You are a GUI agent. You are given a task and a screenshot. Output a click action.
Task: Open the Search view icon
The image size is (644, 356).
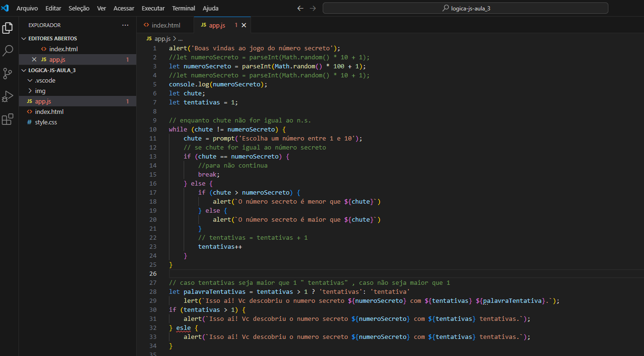point(8,51)
